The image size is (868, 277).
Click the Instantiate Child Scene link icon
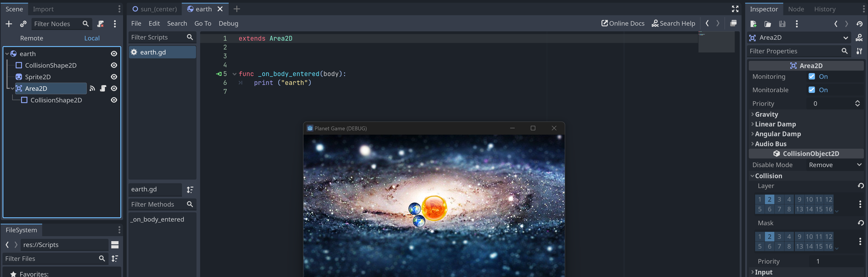pyautogui.click(x=23, y=24)
